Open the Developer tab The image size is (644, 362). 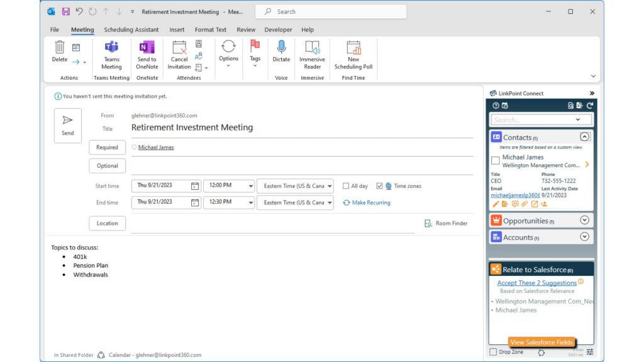pos(278,30)
